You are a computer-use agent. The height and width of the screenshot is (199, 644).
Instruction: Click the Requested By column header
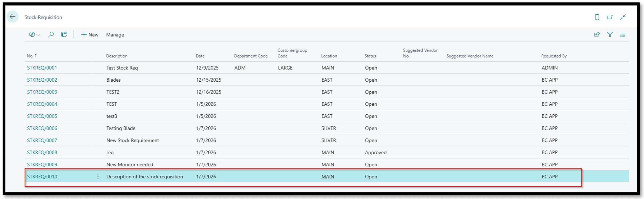point(554,56)
